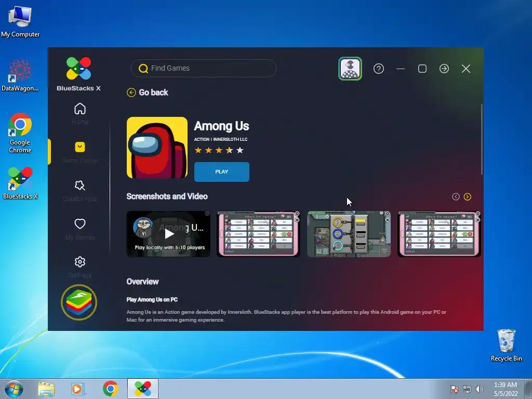Viewport: 532px width, 399px height.
Task: Minimize the BlueStacks X window
Action: point(401,69)
